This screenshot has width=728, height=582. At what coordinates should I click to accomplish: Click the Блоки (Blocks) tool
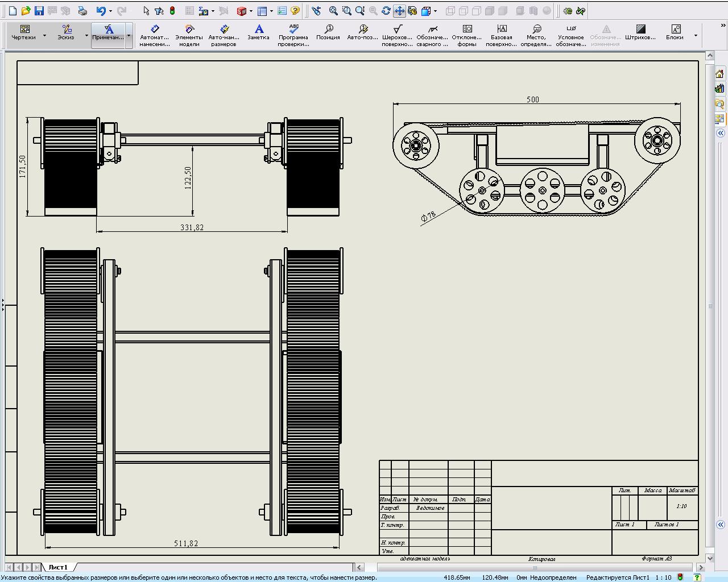click(x=675, y=33)
